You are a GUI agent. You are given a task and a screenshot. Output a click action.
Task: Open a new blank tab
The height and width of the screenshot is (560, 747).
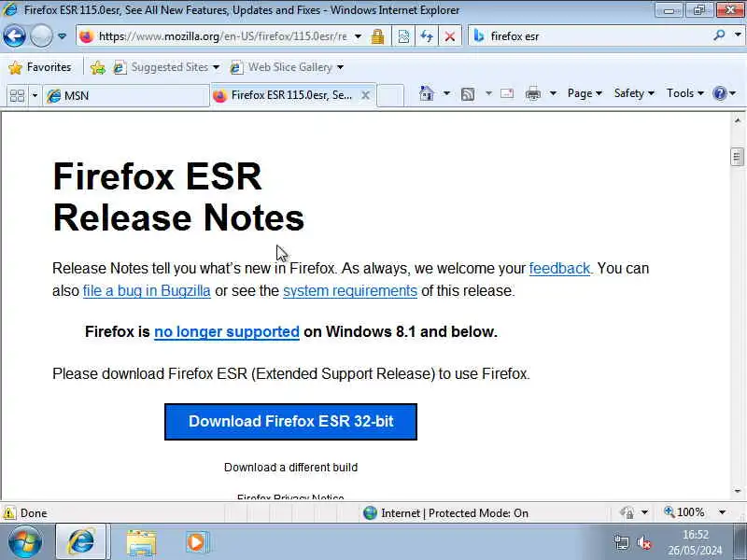tap(391, 95)
